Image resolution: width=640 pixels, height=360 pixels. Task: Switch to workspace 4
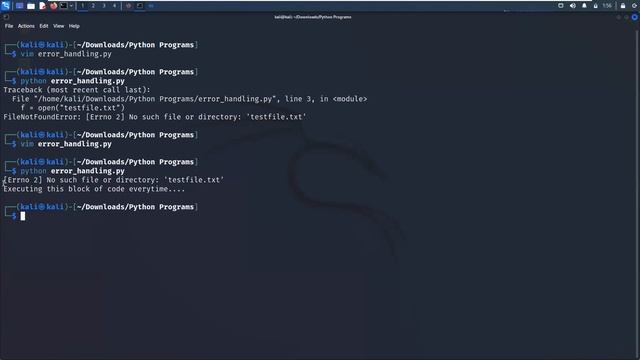click(114, 6)
